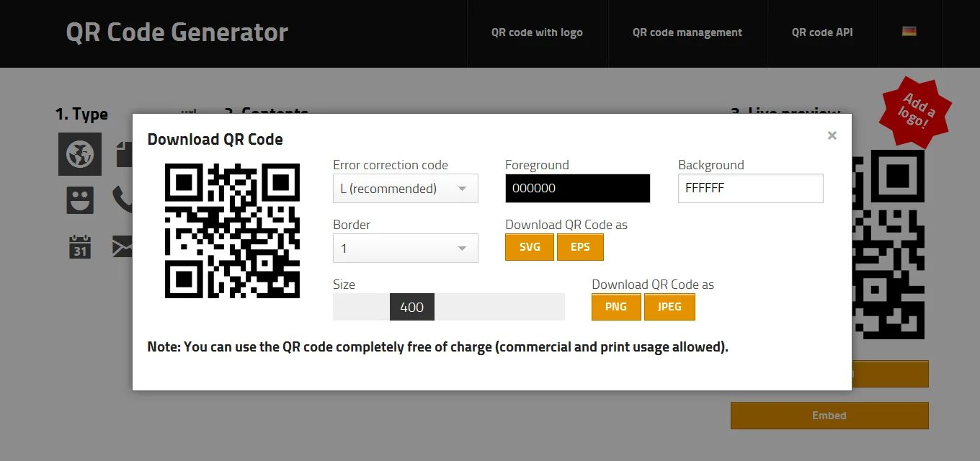This screenshot has height=461, width=980.
Task: Click the Background color field FFFFFF
Action: click(x=751, y=189)
